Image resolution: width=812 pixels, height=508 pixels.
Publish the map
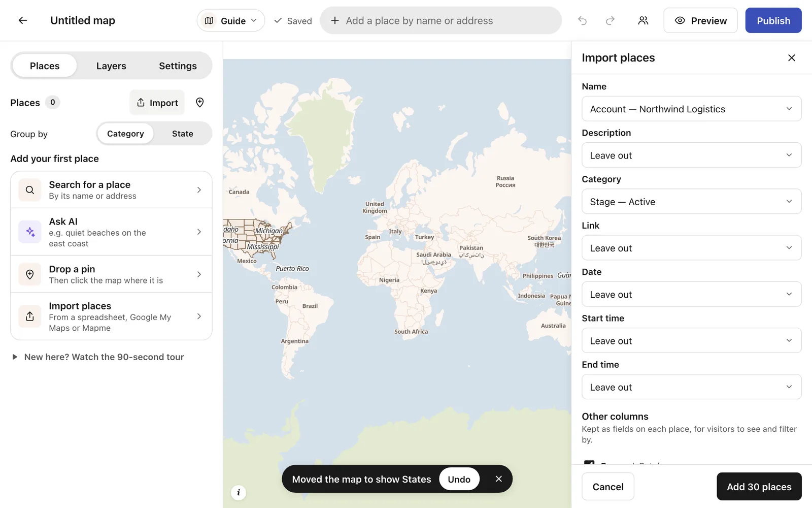(x=773, y=20)
